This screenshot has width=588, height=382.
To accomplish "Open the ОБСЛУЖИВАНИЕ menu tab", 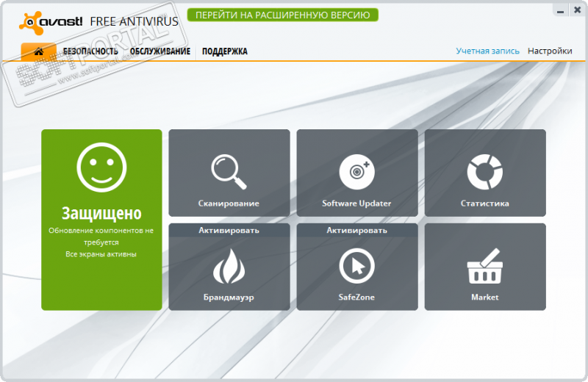I will pos(160,51).
